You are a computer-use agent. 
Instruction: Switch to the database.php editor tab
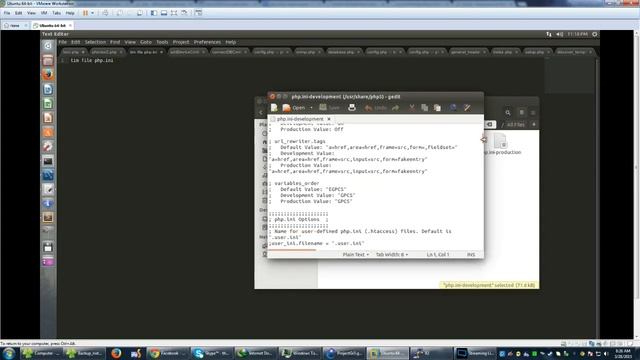(343, 52)
